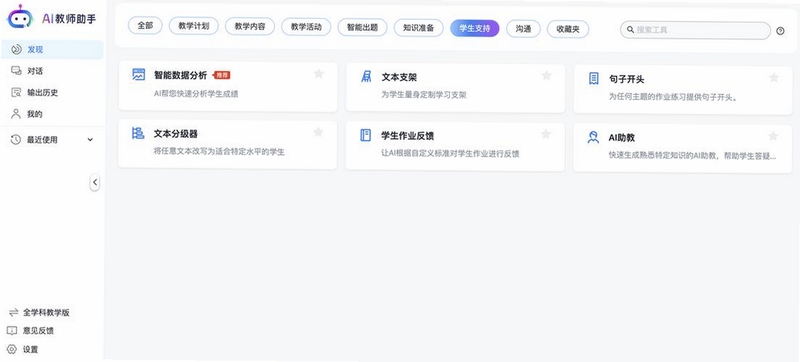Select the 沟通 filter tab
The image size is (800, 362).
click(523, 29)
